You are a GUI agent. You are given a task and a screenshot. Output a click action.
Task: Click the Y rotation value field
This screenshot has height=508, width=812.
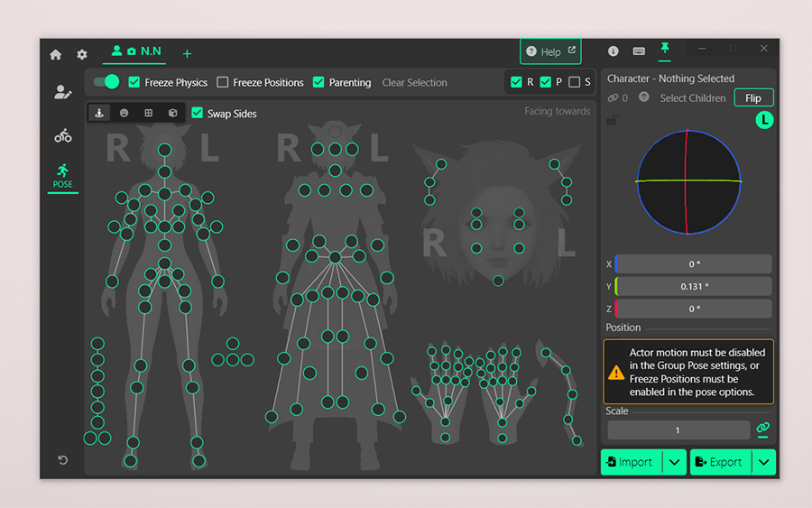[693, 287]
